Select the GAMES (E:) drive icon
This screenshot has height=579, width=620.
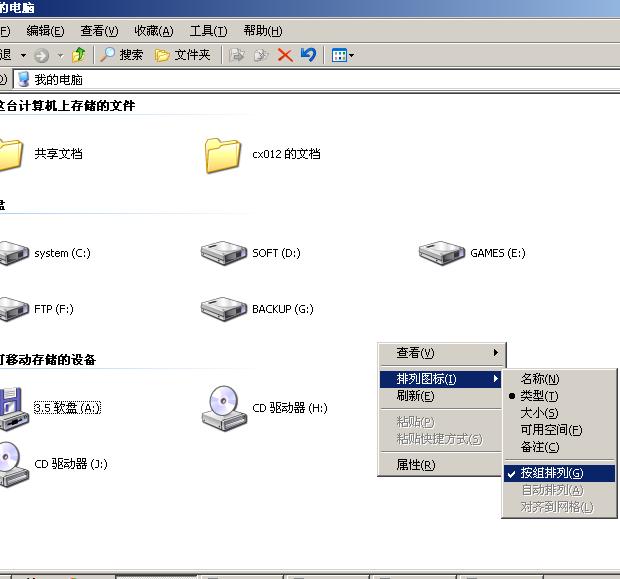coord(442,253)
